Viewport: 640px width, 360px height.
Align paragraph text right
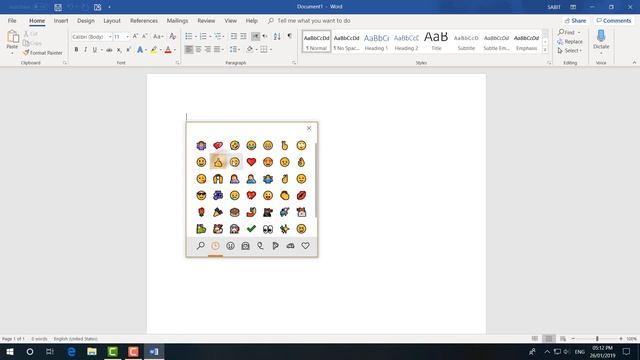[208, 50]
